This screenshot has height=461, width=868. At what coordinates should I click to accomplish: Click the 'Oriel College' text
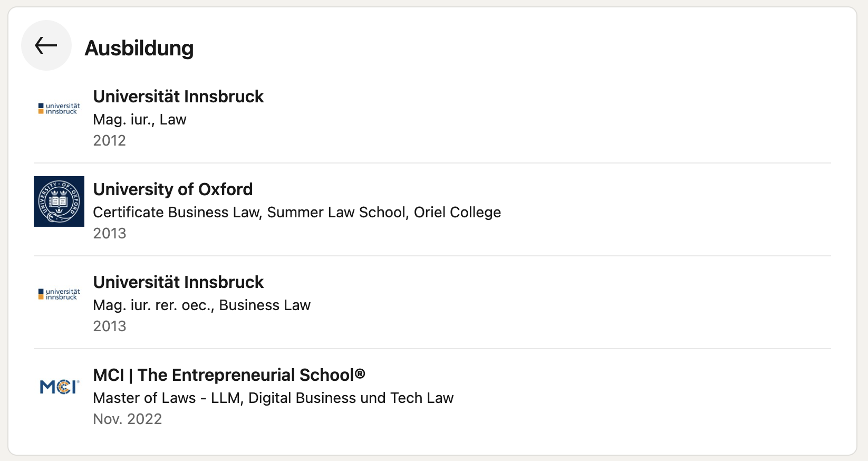[457, 212]
